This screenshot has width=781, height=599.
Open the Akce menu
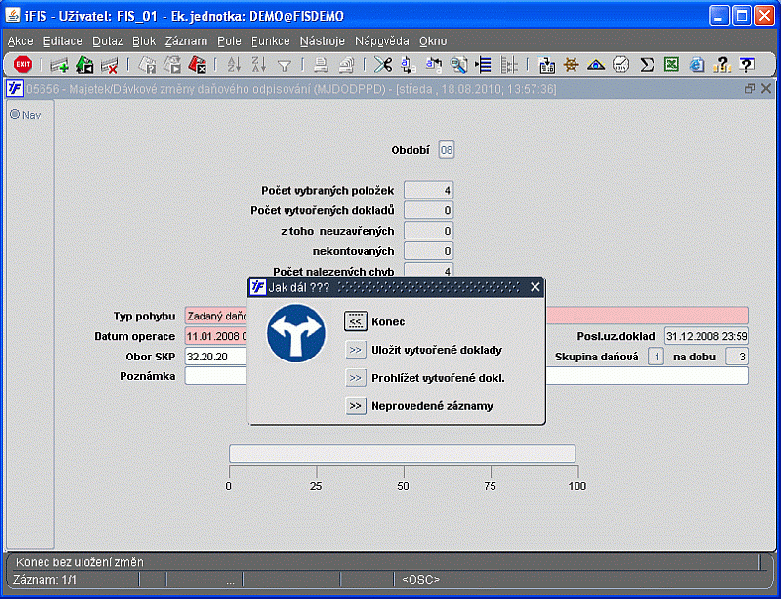pyautogui.click(x=20, y=41)
